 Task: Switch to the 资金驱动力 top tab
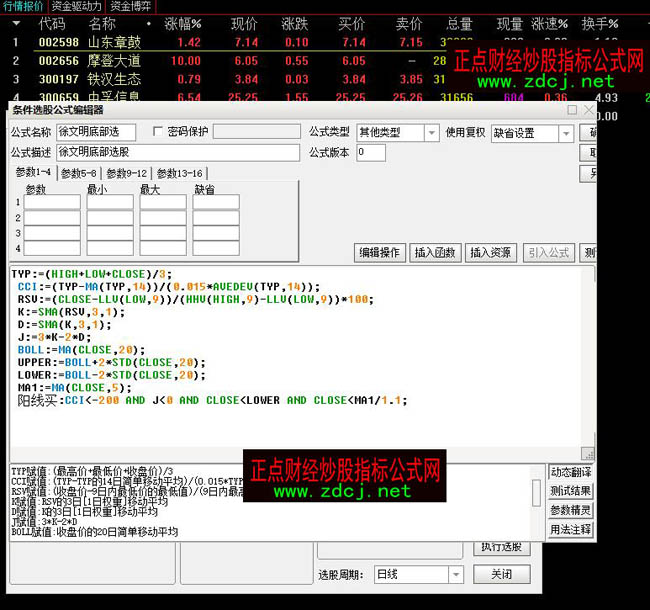click(76, 6)
